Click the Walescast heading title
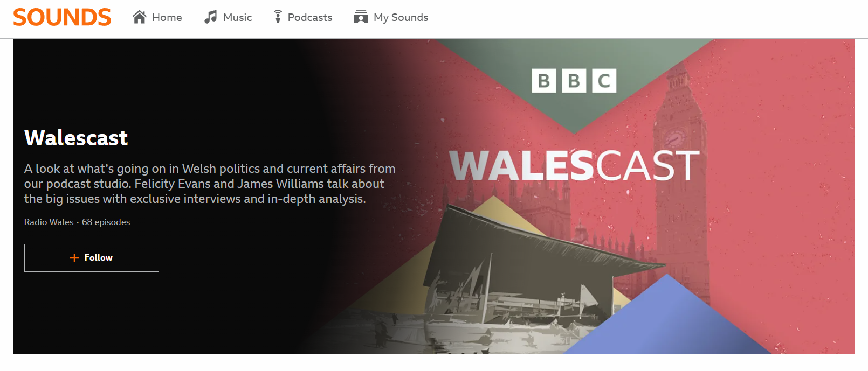The width and height of the screenshot is (868, 371). click(x=76, y=138)
